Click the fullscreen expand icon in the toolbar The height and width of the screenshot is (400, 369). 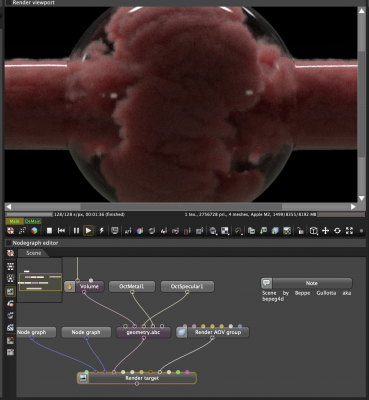[x=349, y=231]
